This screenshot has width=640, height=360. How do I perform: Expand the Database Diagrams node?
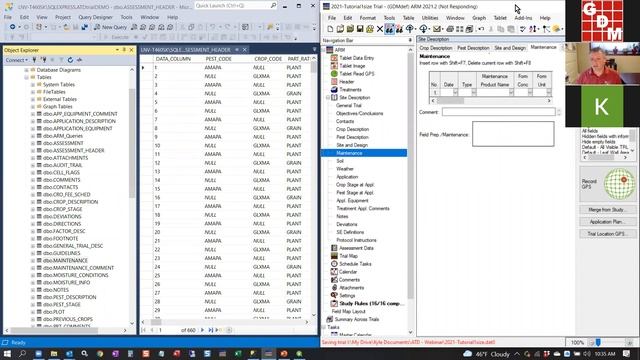[26, 70]
